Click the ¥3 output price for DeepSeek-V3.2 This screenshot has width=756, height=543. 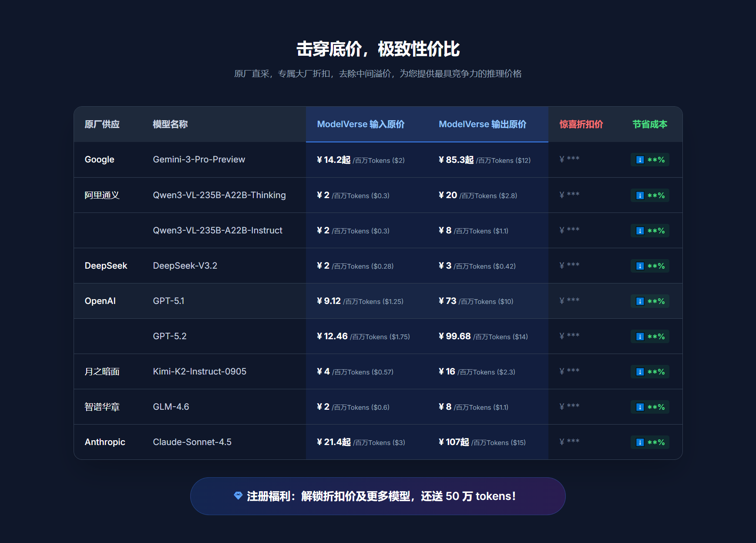coord(445,266)
